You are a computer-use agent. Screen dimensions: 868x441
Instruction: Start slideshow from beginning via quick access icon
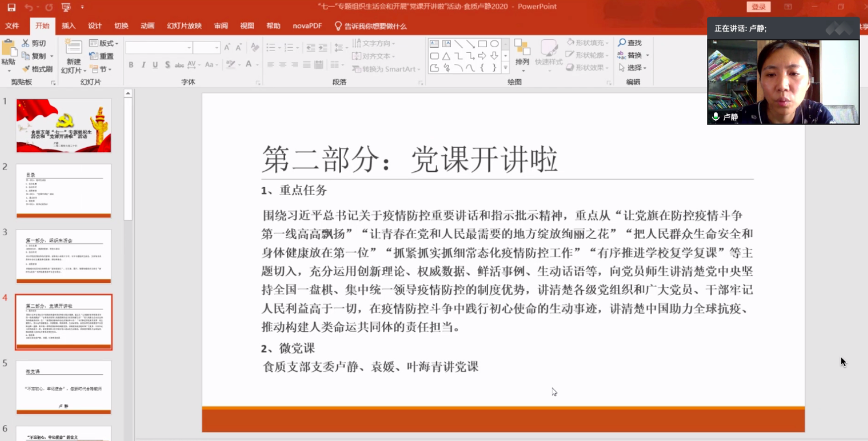click(x=66, y=7)
